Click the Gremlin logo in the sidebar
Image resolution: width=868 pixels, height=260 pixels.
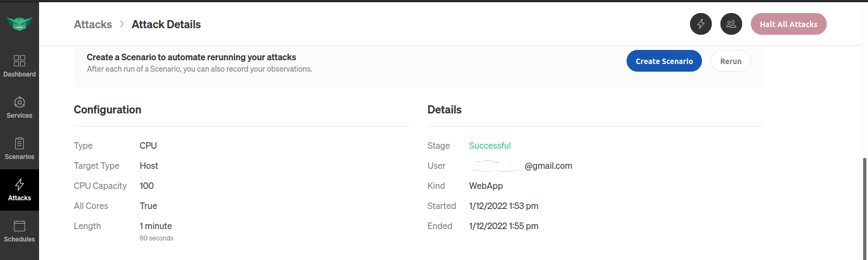pos(20,23)
